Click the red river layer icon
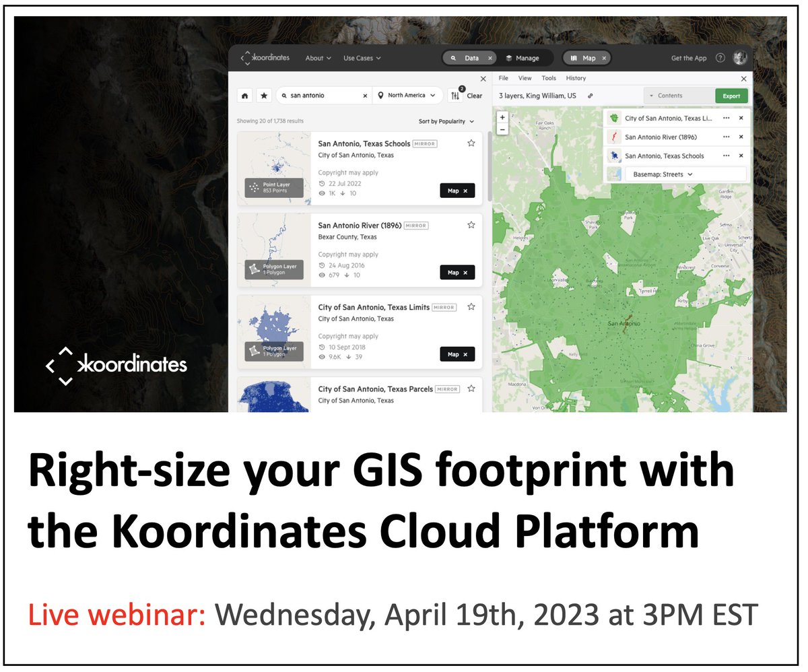 tap(614, 137)
